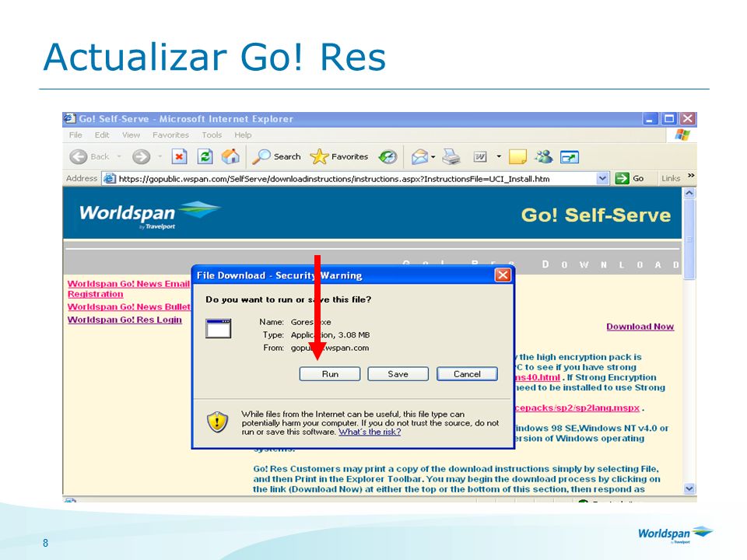This screenshot has height=560, width=747.
Task: Open Messenger people icon
Action: tap(544, 156)
